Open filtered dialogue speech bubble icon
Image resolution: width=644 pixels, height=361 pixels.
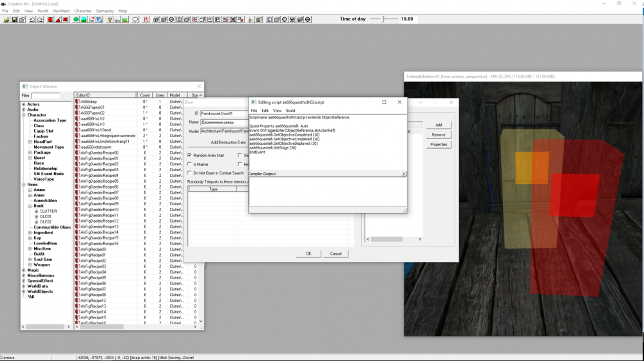(x=135, y=19)
